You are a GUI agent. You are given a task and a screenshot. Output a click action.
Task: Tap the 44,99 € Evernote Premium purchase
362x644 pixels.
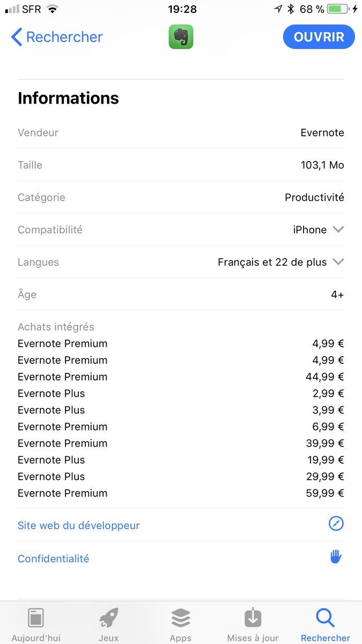click(x=181, y=377)
